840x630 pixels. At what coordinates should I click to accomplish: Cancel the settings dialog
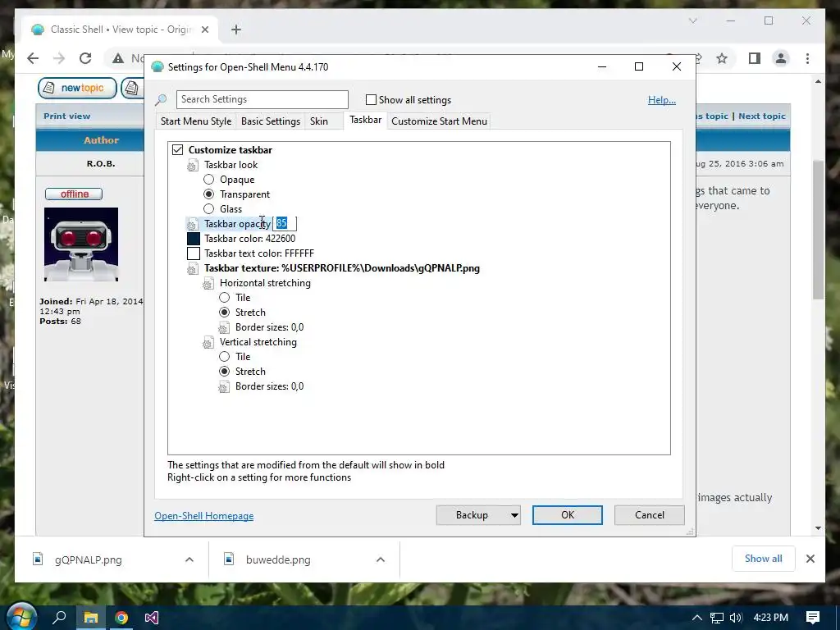click(x=650, y=515)
